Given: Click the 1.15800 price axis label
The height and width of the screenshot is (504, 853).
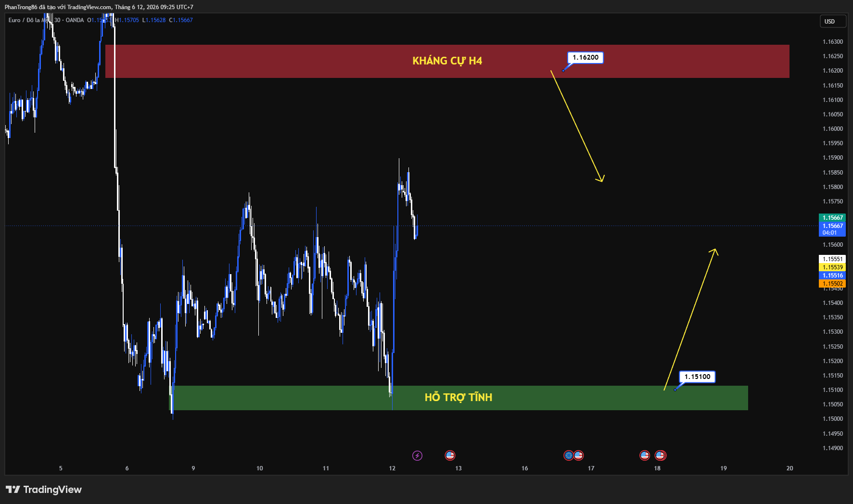Looking at the screenshot, I should 833,187.
